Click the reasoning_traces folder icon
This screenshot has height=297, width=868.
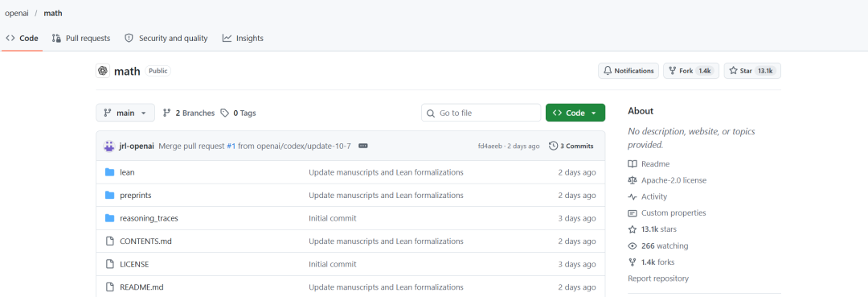tap(109, 218)
